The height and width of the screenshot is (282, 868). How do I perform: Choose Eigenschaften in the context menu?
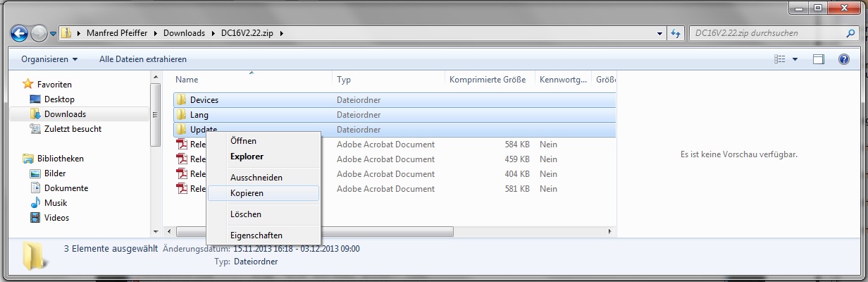[x=263, y=235]
